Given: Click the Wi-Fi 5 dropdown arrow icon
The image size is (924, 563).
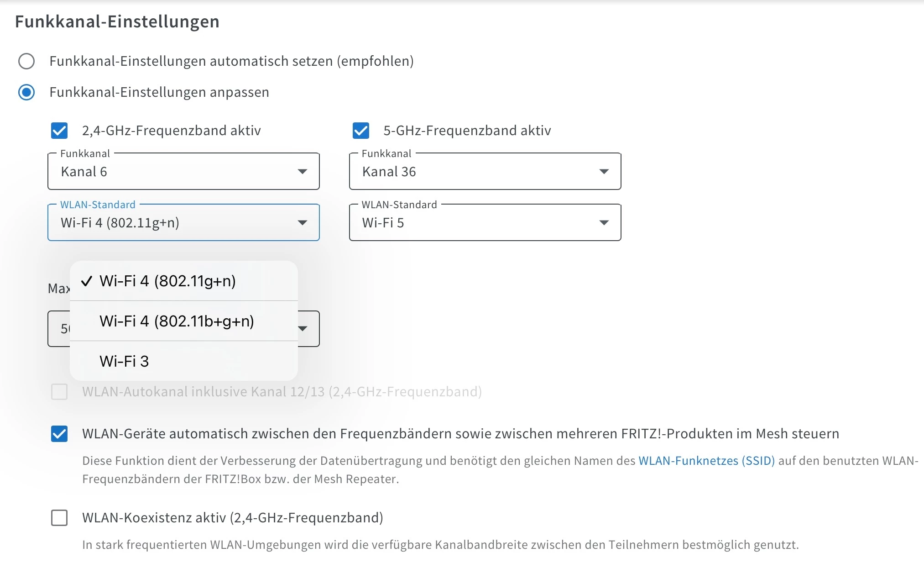Looking at the screenshot, I should tap(604, 223).
